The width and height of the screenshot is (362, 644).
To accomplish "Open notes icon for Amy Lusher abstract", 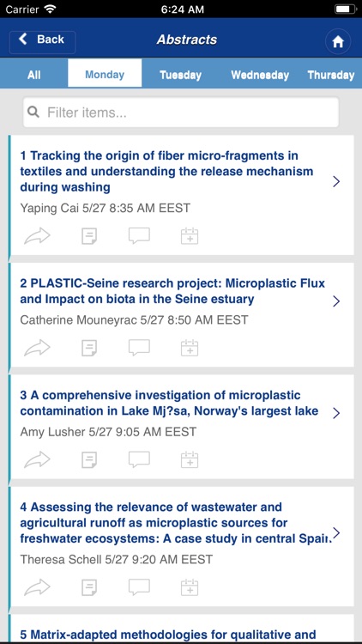I will 89,459.
